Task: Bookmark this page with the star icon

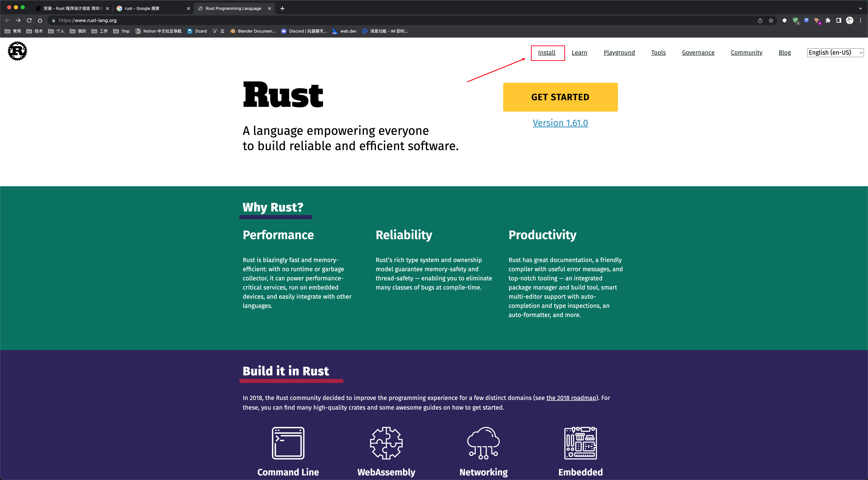Action: (x=771, y=20)
